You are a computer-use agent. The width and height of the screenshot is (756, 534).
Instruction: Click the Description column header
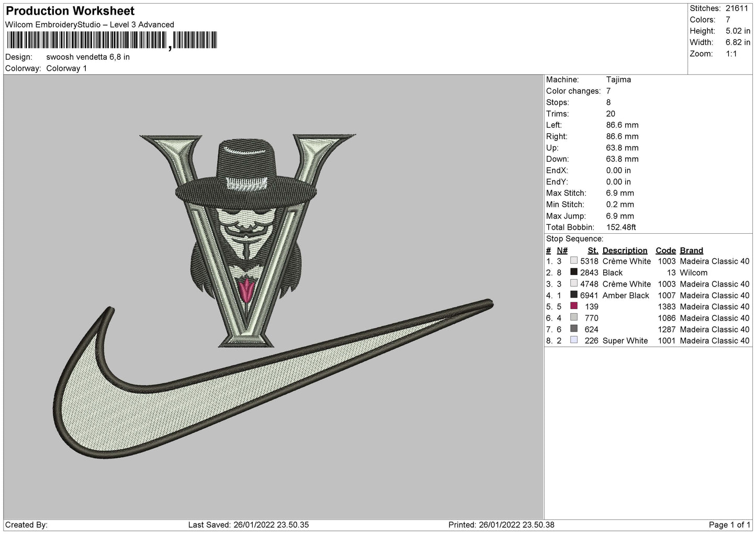625,251
